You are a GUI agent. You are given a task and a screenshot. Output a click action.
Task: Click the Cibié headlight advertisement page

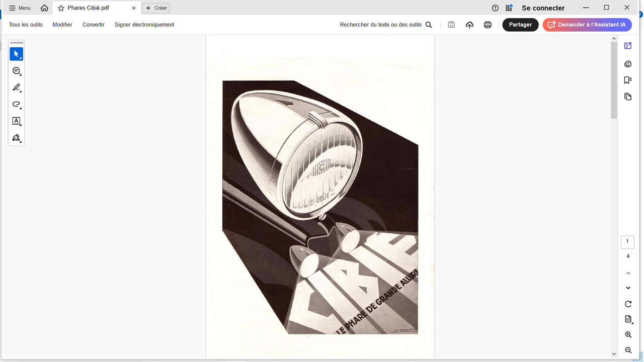tap(320, 196)
